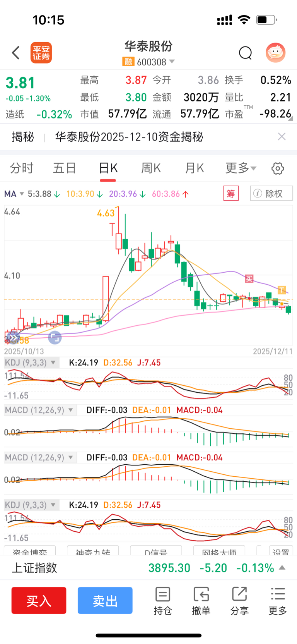
Task: Tap the 上证指数 label
Action: (x=34, y=568)
